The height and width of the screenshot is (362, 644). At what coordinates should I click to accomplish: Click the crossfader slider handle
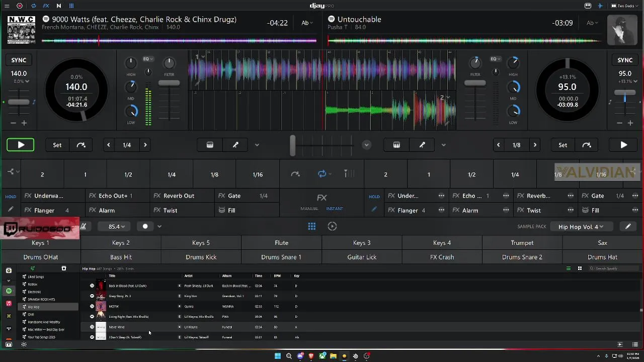[293, 145]
